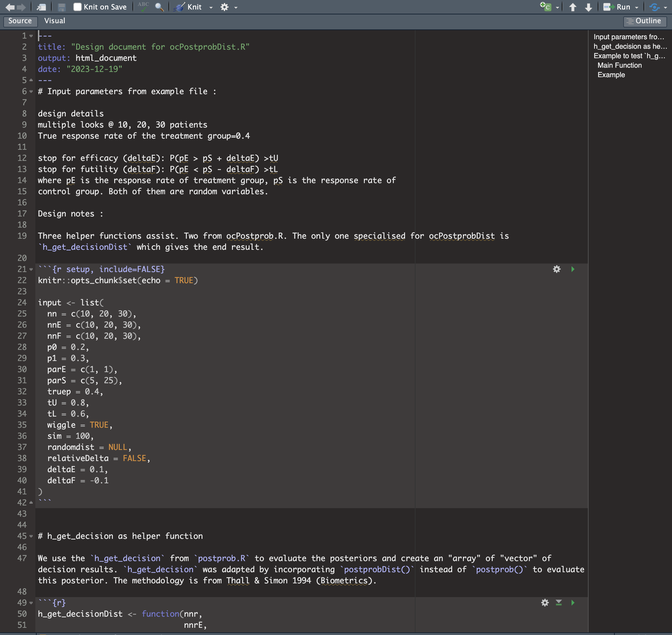This screenshot has height=635, width=672.
Task: Open Find/Replace magnifier tool
Action: [x=159, y=7]
